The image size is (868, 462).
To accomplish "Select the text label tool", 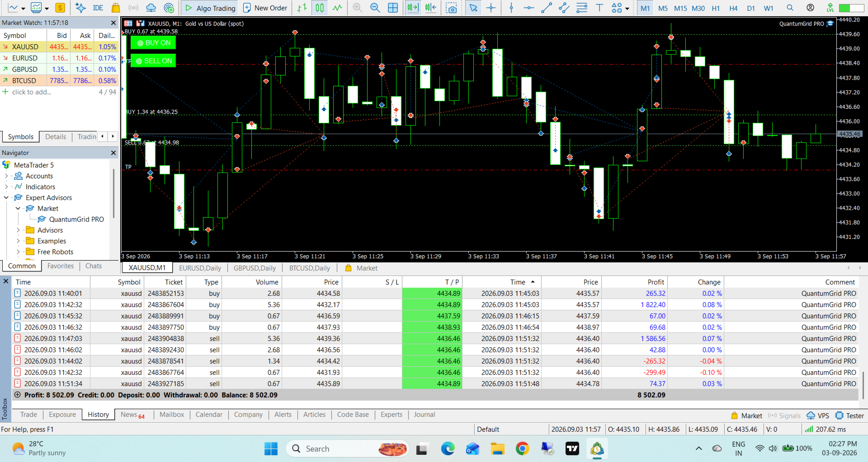I will (x=599, y=8).
